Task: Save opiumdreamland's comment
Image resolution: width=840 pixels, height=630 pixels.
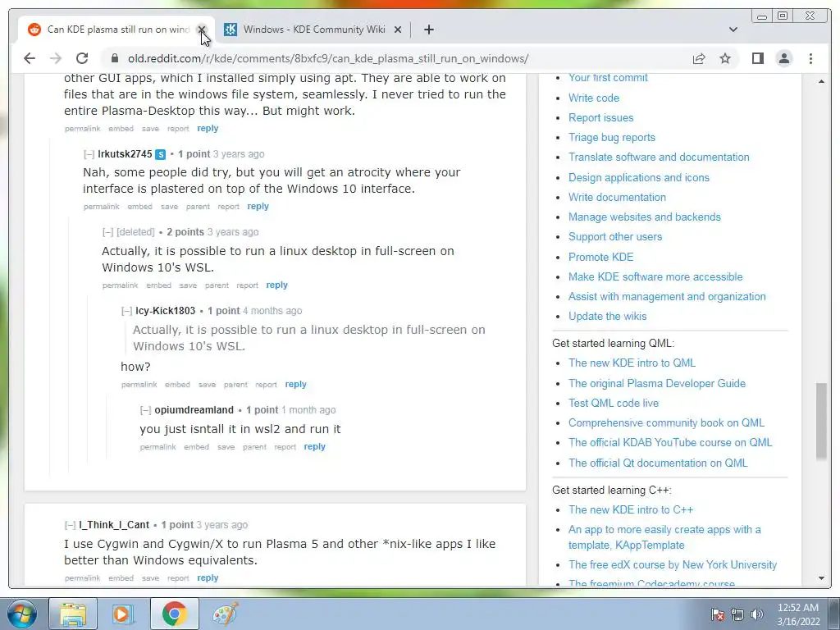Action: 226,447
